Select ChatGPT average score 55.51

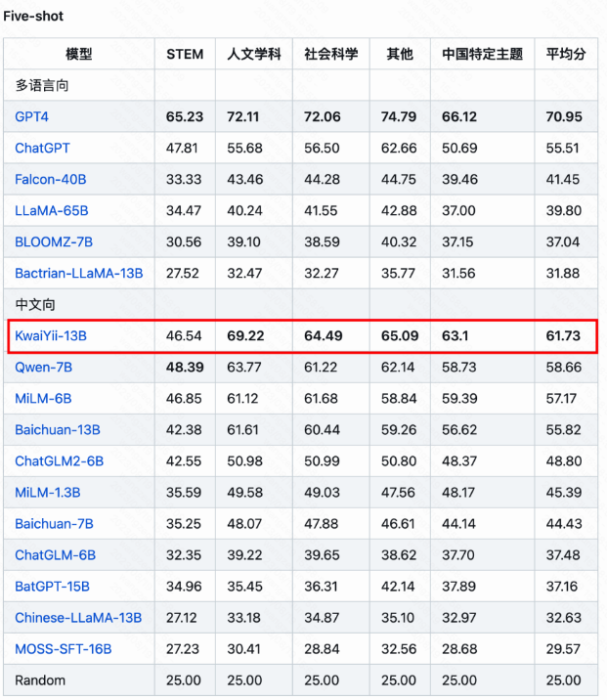[x=562, y=149]
